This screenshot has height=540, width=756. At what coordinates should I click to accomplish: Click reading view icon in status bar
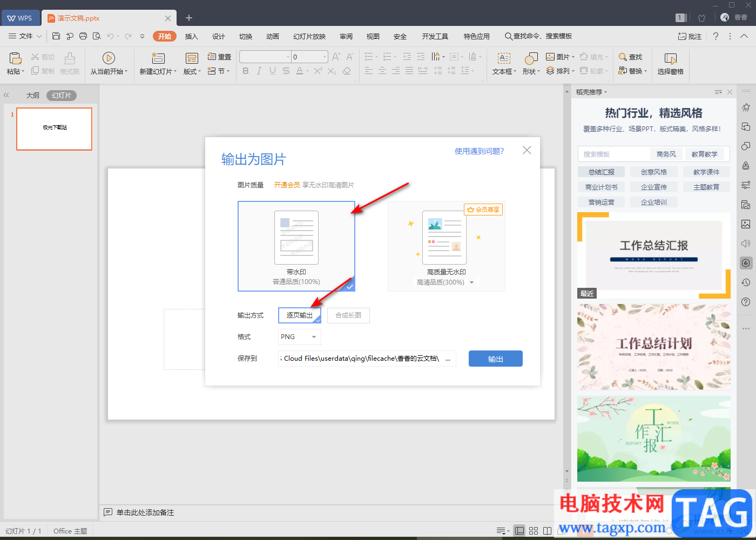pyautogui.click(x=547, y=531)
